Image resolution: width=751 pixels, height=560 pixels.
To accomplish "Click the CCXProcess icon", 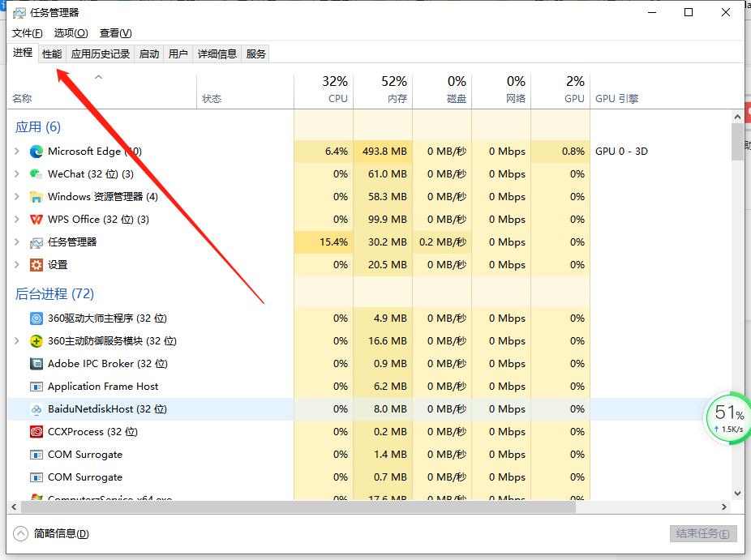I will click(36, 432).
